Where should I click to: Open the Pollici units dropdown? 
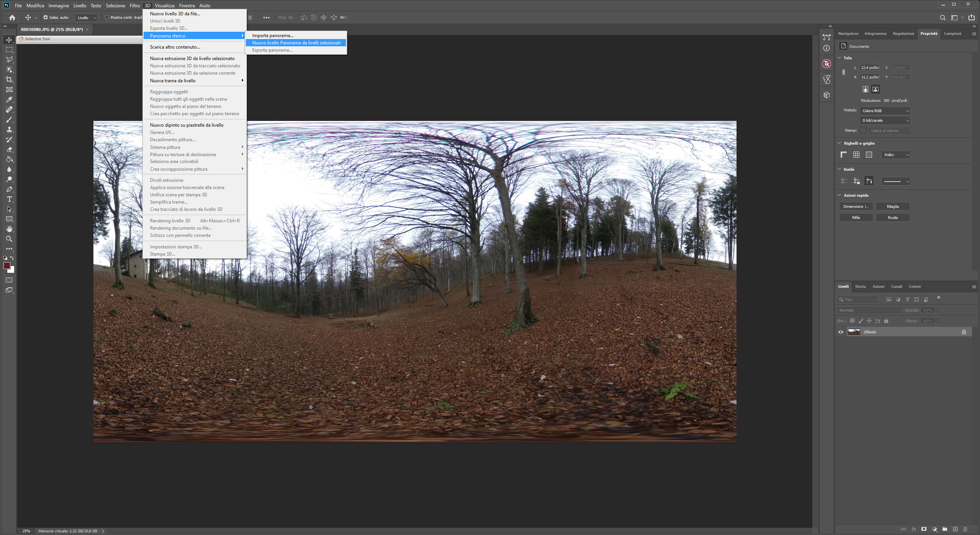tap(896, 155)
